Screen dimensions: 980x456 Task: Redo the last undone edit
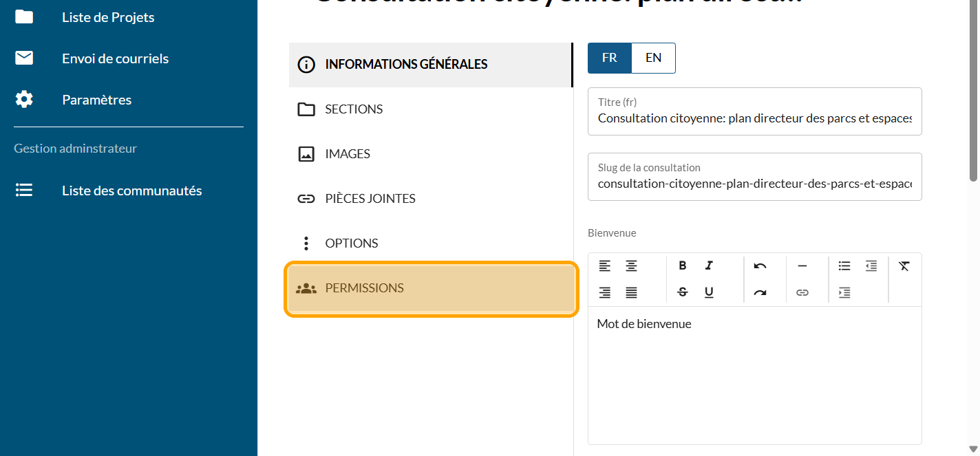[760, 292]
